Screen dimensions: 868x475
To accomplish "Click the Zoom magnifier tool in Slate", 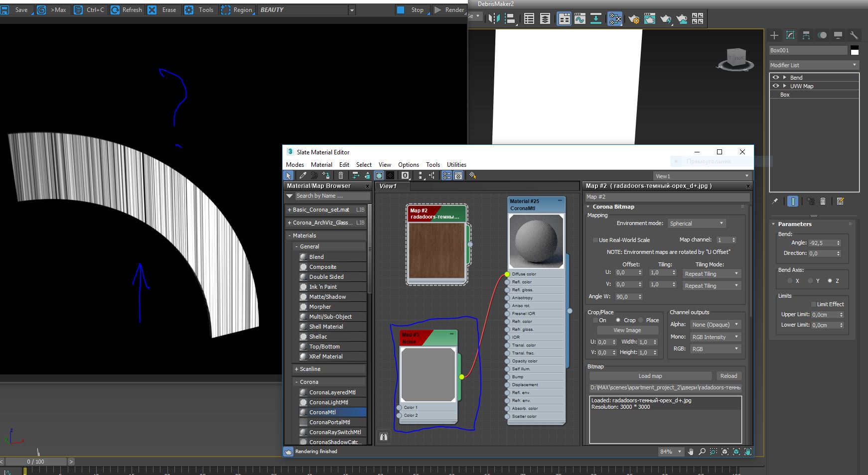I will [x=702, y=452].
